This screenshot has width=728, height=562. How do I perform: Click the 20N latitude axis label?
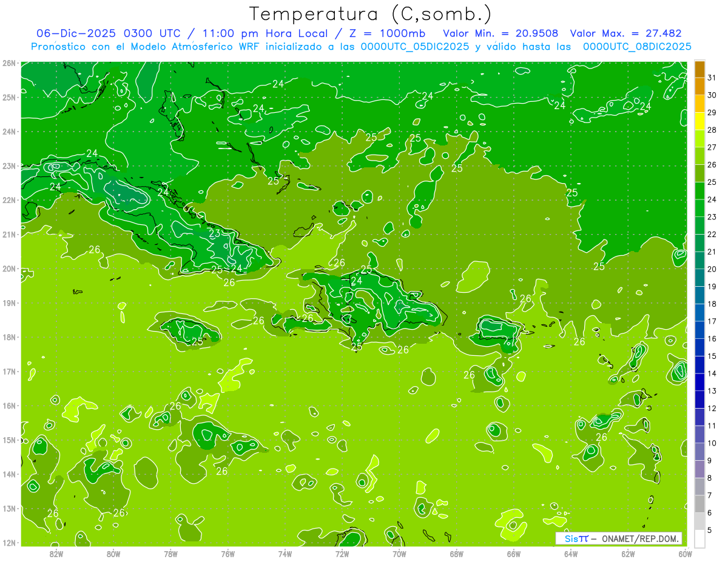9,269
